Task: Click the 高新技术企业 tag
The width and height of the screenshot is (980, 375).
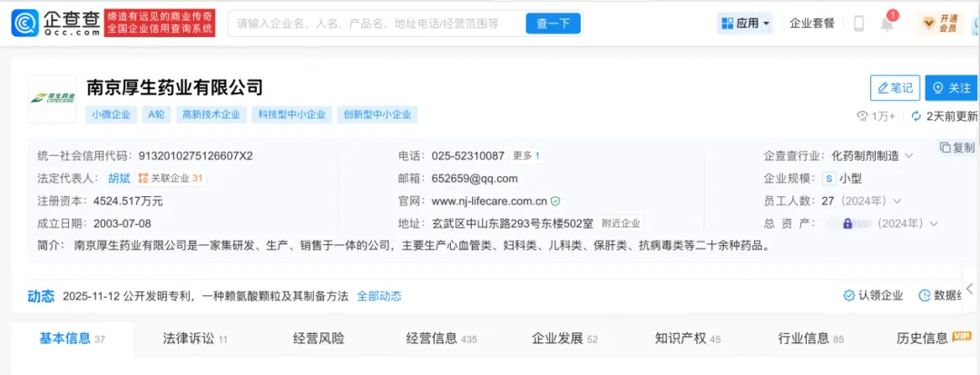Action: tap(211, 114)
